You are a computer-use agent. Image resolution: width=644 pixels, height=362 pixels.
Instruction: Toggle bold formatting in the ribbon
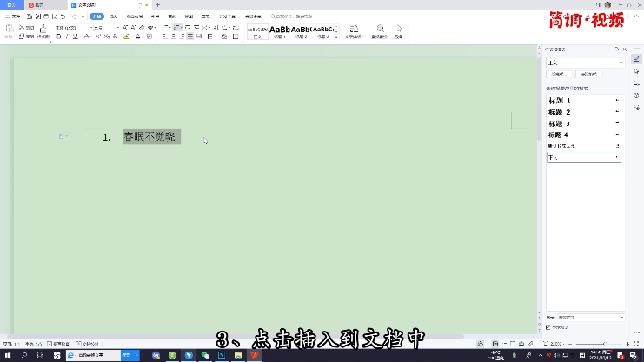(58, 37)
